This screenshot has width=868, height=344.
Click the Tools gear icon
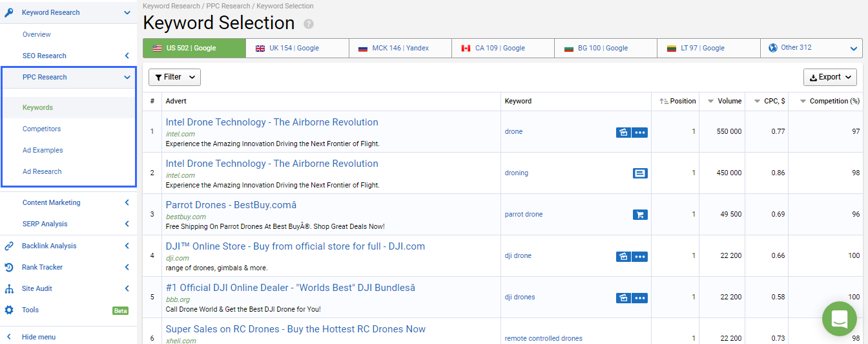[9, 310]
